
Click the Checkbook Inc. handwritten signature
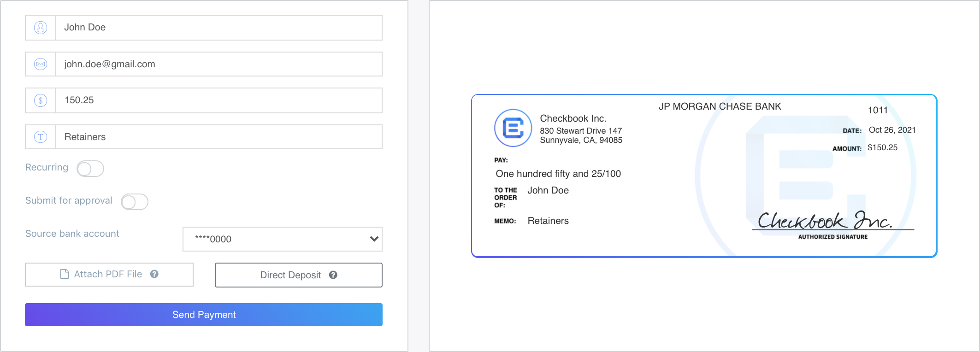click(825, 220)
